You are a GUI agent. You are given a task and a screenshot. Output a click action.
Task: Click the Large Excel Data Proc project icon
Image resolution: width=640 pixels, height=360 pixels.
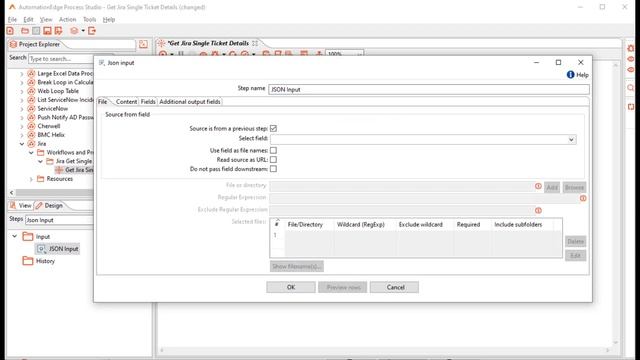click(x=31, y=73)
